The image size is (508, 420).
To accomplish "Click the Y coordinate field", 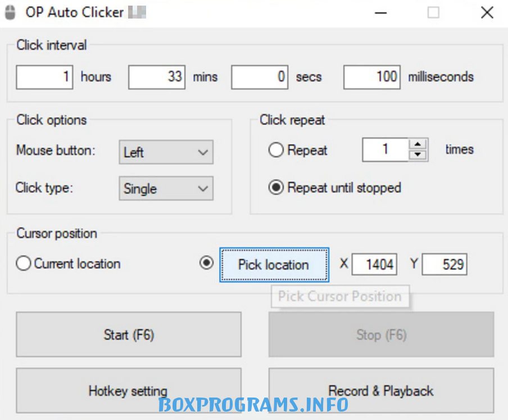I will (x=444, y=264).
